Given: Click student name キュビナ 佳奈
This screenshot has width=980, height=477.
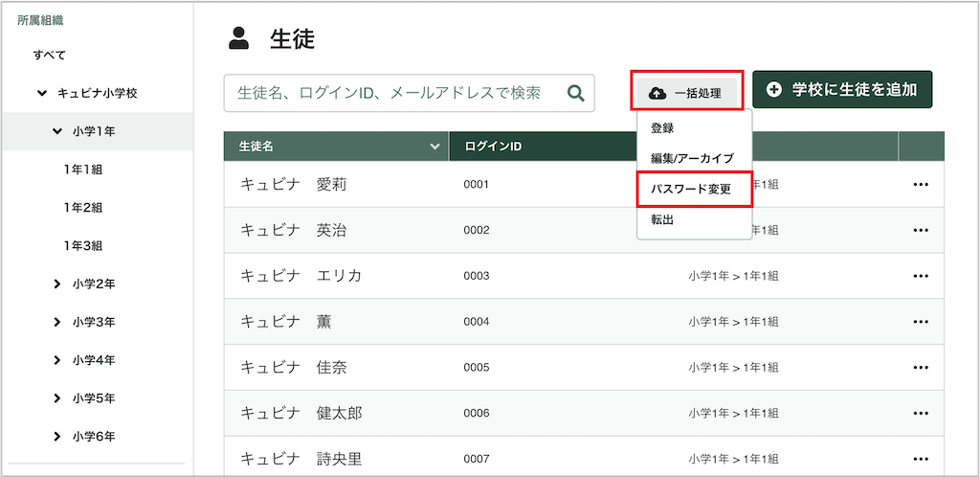Looking at the screenshot, I should 293,367.
